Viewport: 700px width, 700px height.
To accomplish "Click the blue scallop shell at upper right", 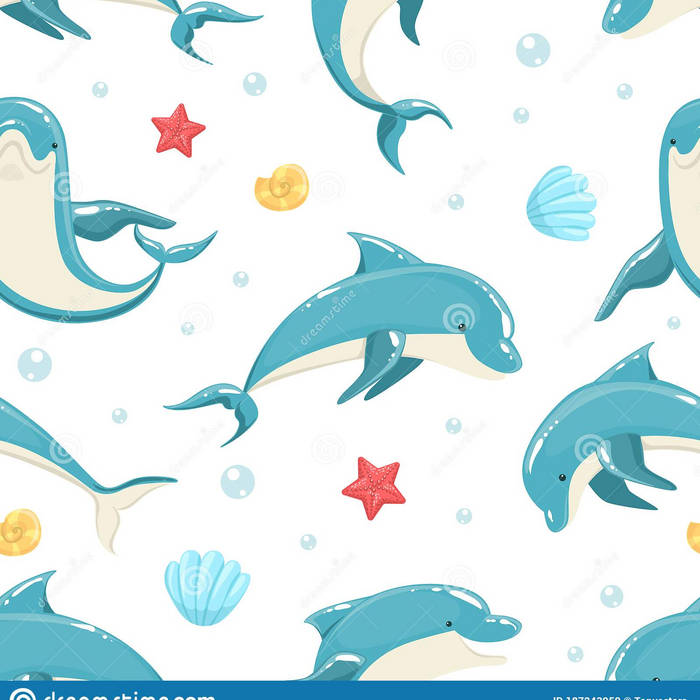I will click(x=561, y=204).
